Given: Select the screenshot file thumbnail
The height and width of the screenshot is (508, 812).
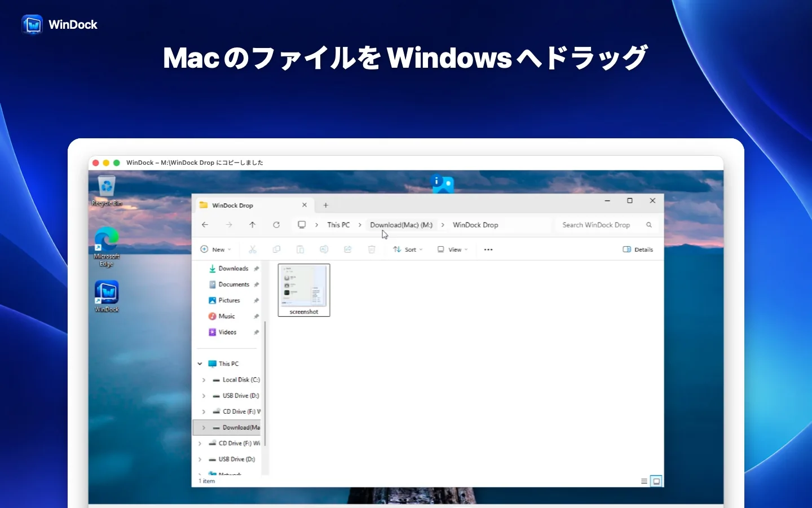Looking at the screenshot, I should pyautogui.click(x=304, y=290).
